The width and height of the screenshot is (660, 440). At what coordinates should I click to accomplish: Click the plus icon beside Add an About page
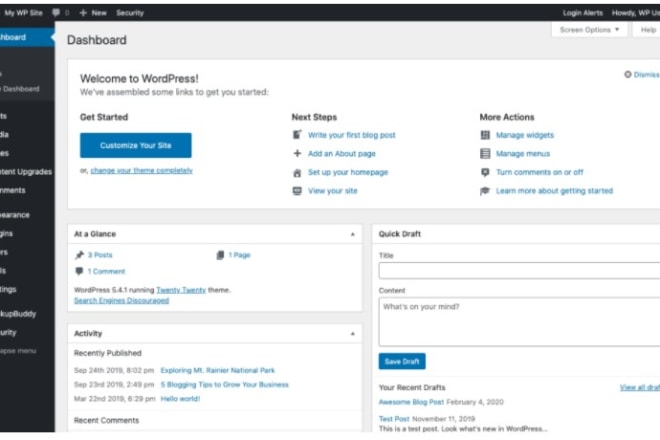tap(297, 153)
